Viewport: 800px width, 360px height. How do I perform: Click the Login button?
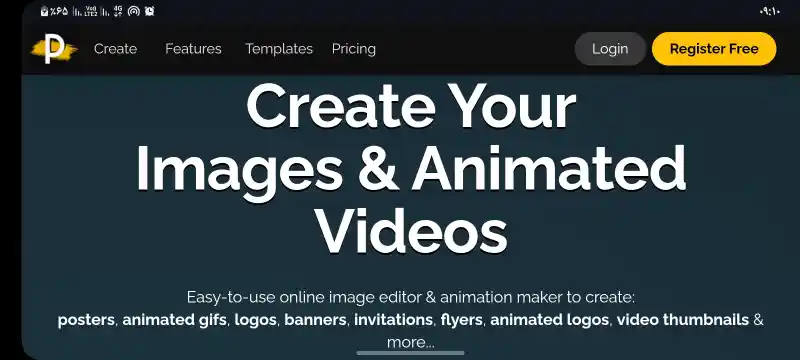610,49
